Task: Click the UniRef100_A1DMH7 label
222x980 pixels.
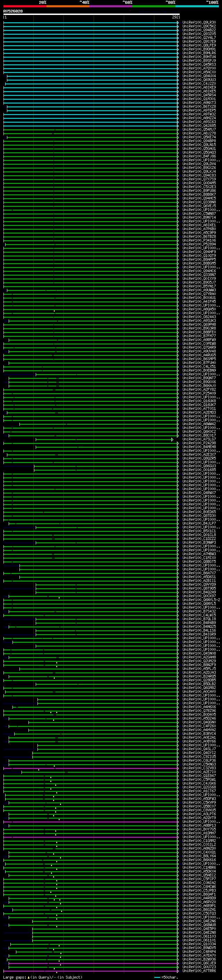Action: tap(199, 833)
